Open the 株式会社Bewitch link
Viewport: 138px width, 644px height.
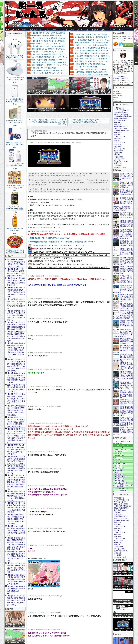pos(117,102)
